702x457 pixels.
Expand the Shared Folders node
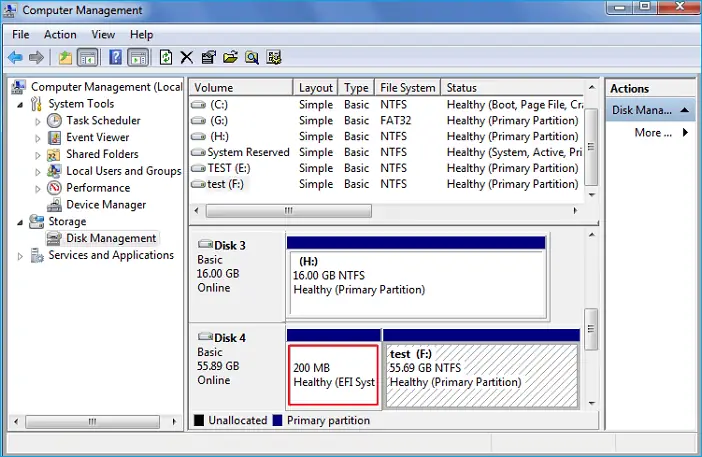[38, 155]
